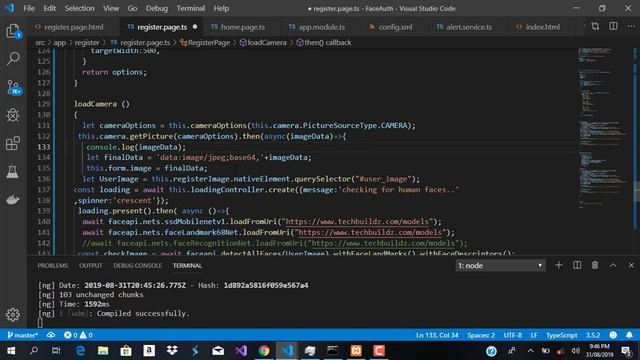640x360 pixels.
Task: Click TypeScript version 3.5.2
Action: [x=593, y=335]
